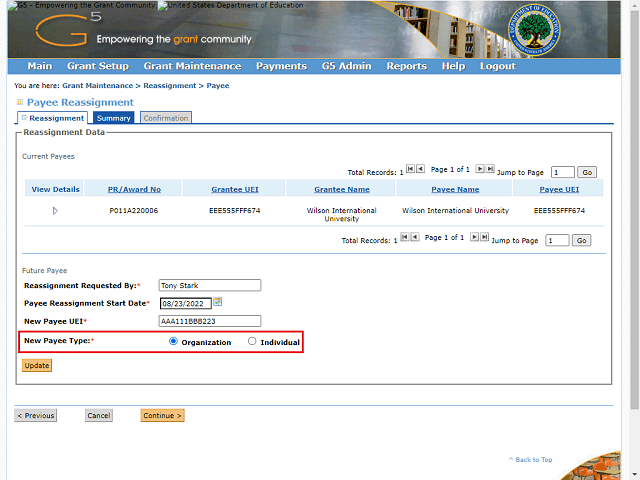
Task: Select Individual payee type
Action: tap(252, 341)
